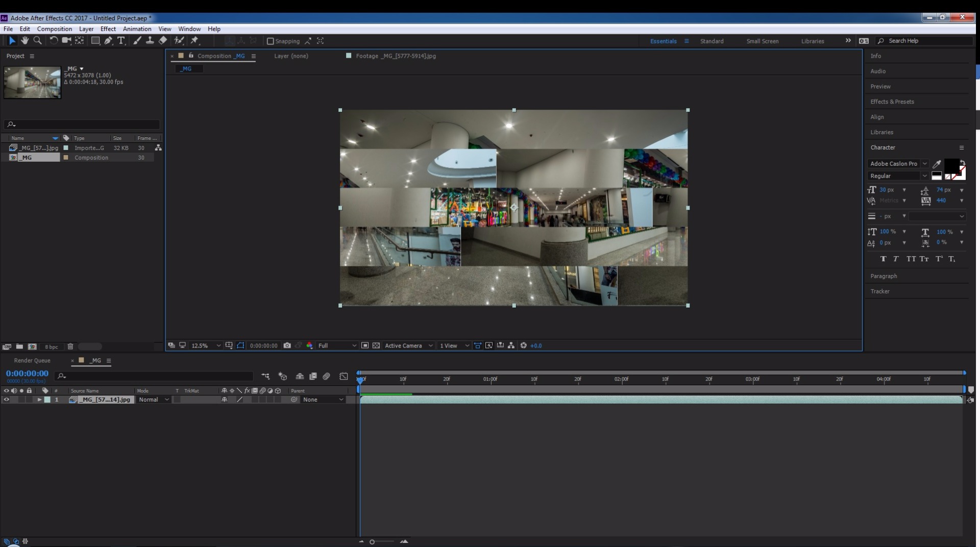This screenshot has width=980, height=547.
Task: Open the Graph Editor in the timeline
Action: pyautogui.click(x=344, y=377)
